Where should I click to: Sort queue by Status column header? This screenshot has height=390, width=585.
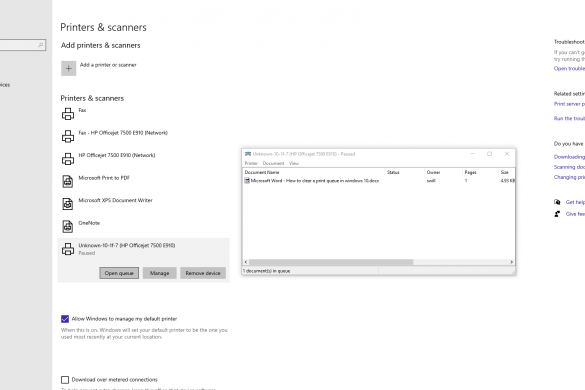pos(404,172)
